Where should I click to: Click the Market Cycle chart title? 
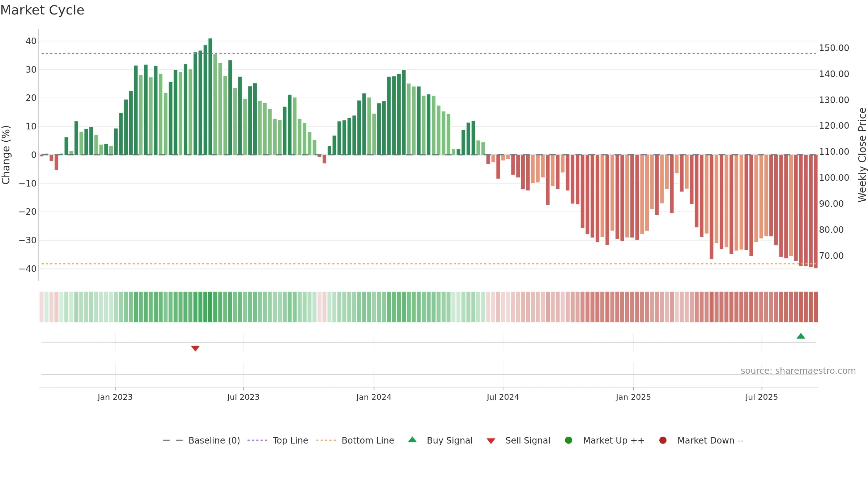click(42, 10)
